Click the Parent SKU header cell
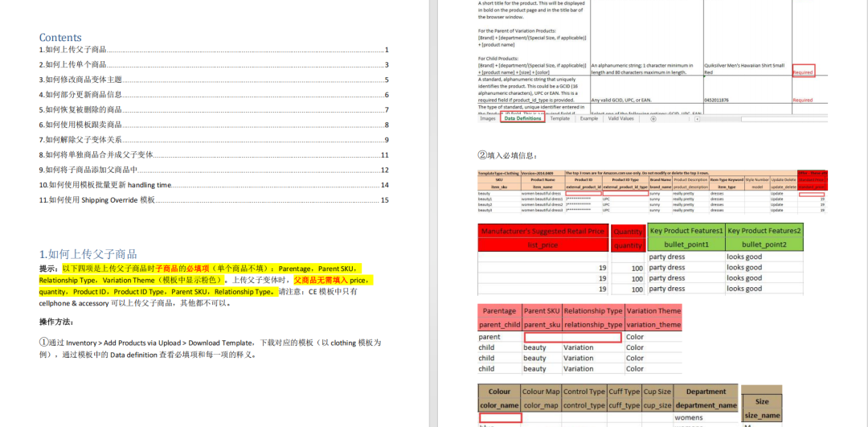This screenshot has width=868, height=427. (x=542, y=311)
